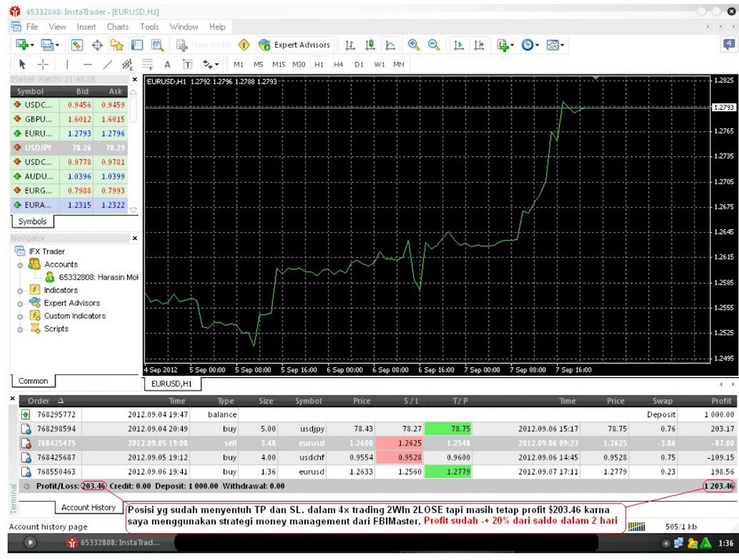Toggle the Data Window crosshair-circle icon
739x560 pixels.
tap(97, 45)
